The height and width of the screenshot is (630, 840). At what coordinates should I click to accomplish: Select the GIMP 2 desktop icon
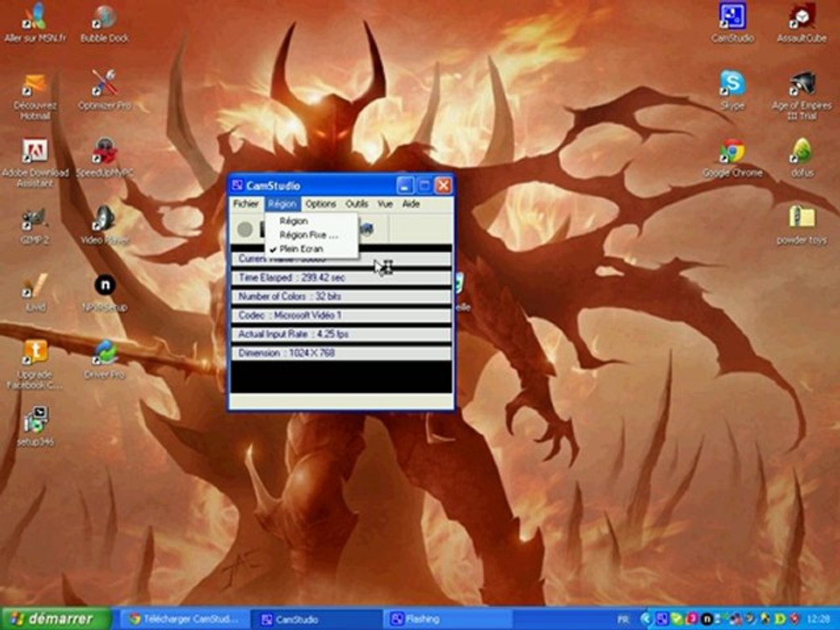[x=35, y=225]
